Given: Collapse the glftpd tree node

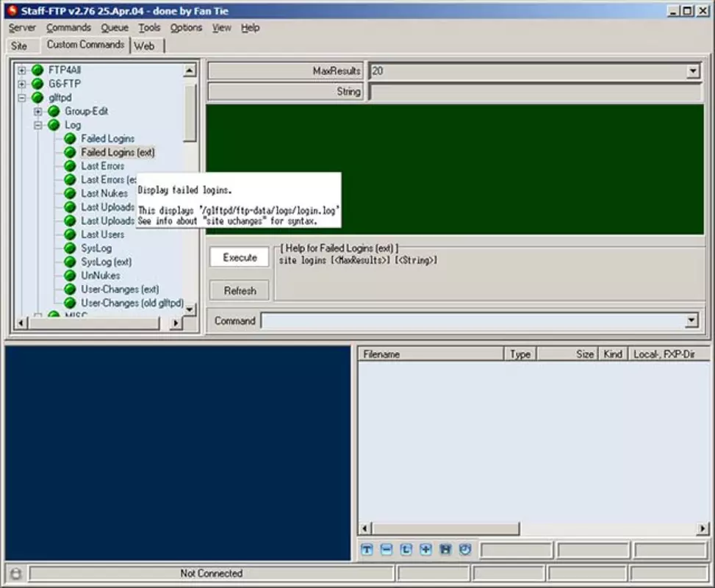Looking at the screenshot, I should (21, 98).
